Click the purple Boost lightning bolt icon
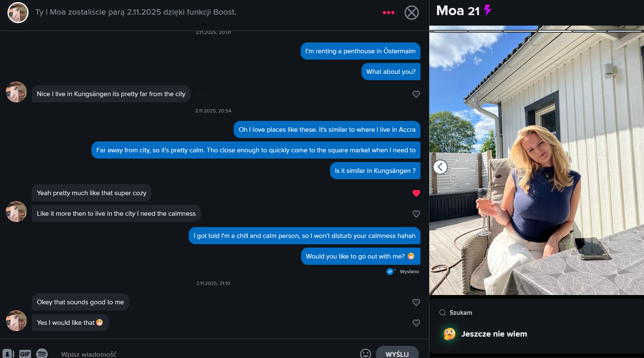 tap(488, 10)
